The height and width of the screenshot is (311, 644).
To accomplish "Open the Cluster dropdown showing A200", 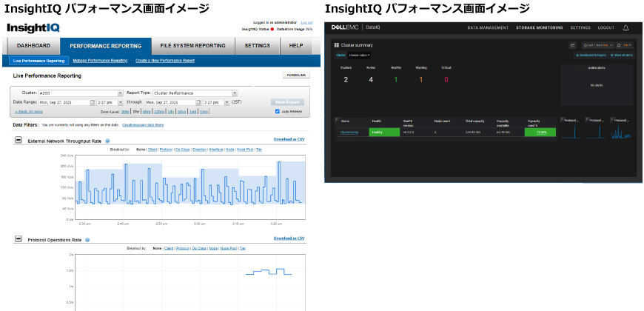I will point(81,93).
